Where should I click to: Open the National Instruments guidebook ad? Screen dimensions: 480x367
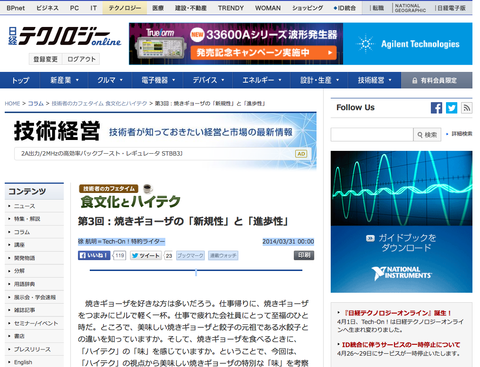[x=401, y=222]
